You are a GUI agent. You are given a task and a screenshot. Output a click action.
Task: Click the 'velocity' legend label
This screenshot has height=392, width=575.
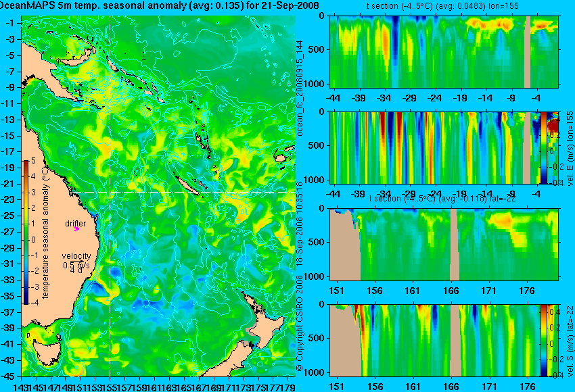tap(76, 255)
